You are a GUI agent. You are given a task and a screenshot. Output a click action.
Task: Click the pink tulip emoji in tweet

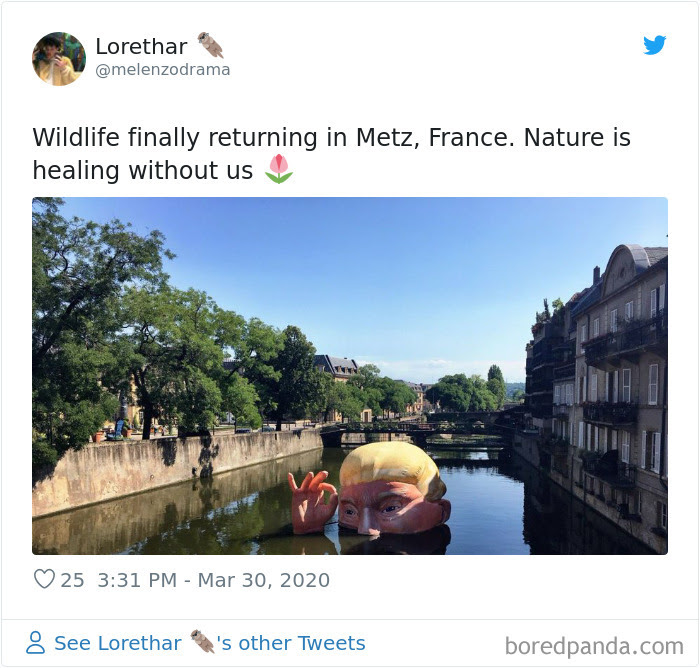(x=279, y=169)
